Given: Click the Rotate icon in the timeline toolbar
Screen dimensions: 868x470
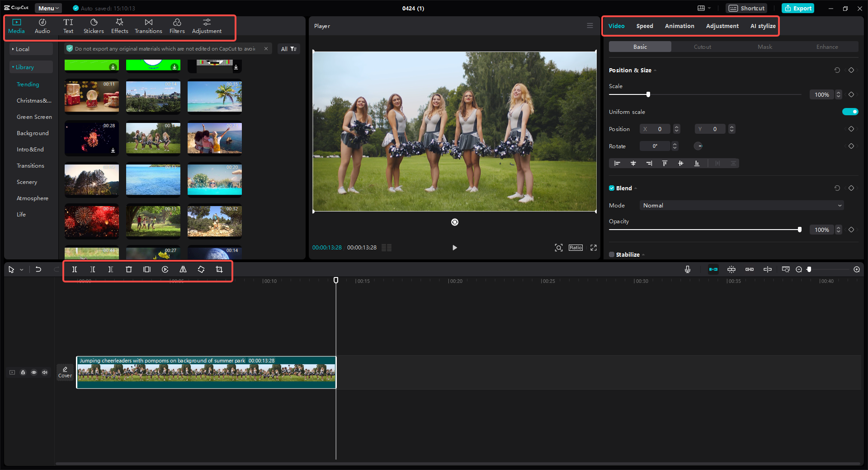Looking at the screenshot, I should coord(201,269).
